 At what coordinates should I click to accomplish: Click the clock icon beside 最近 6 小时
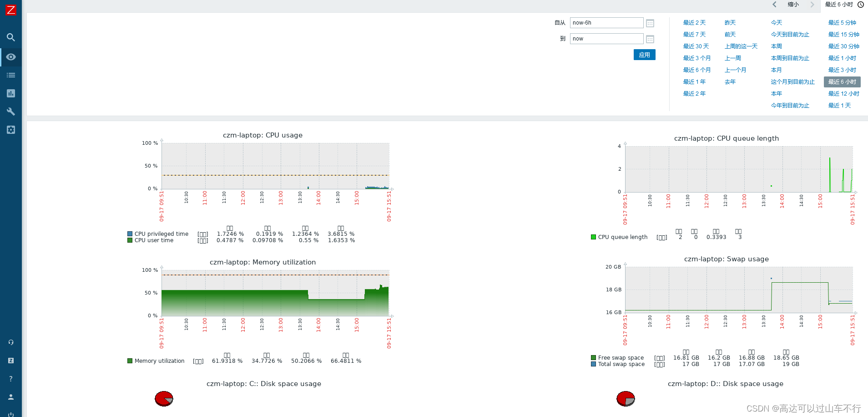pos(861,5)
